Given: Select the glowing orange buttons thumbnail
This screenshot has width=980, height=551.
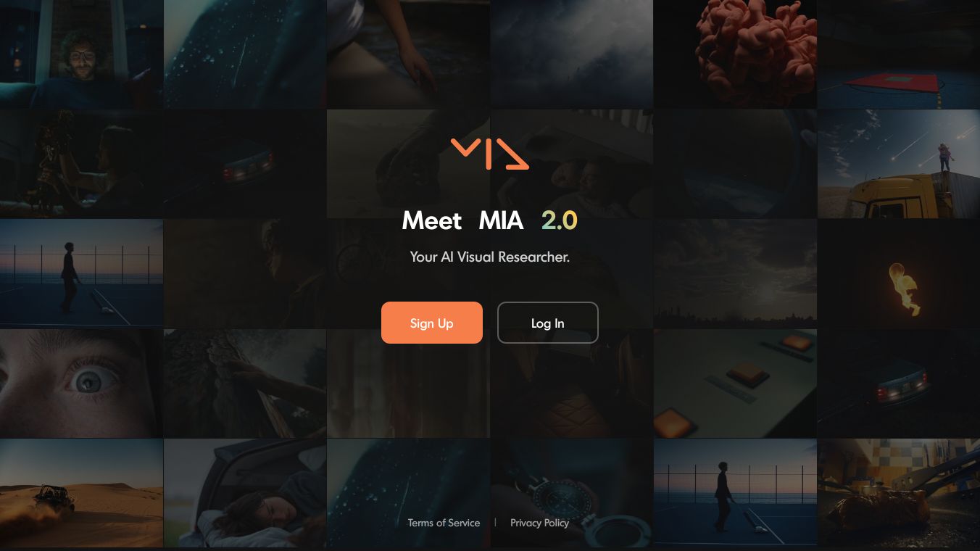Looking at the screenshot, I should click(x=735, y=383).
